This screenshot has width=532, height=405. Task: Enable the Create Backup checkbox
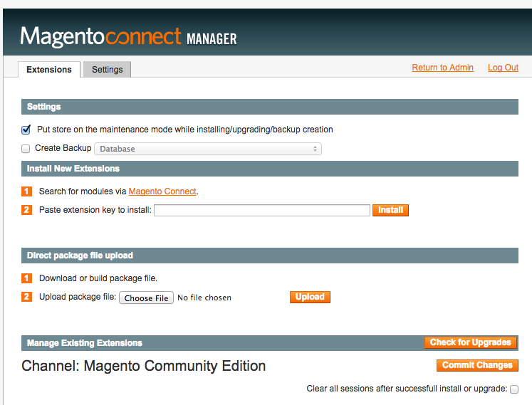pyautogui.click(x=26, y=149)
